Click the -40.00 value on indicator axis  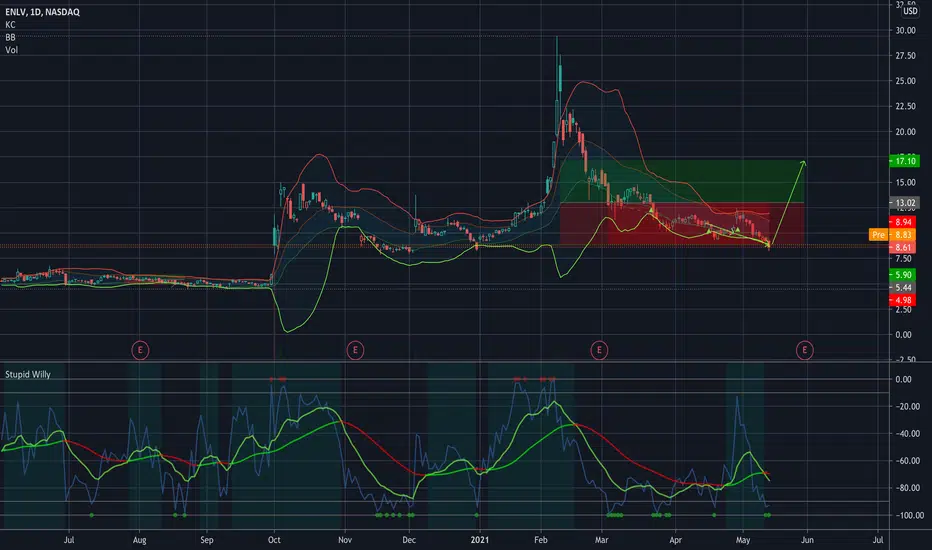[907, 434]
